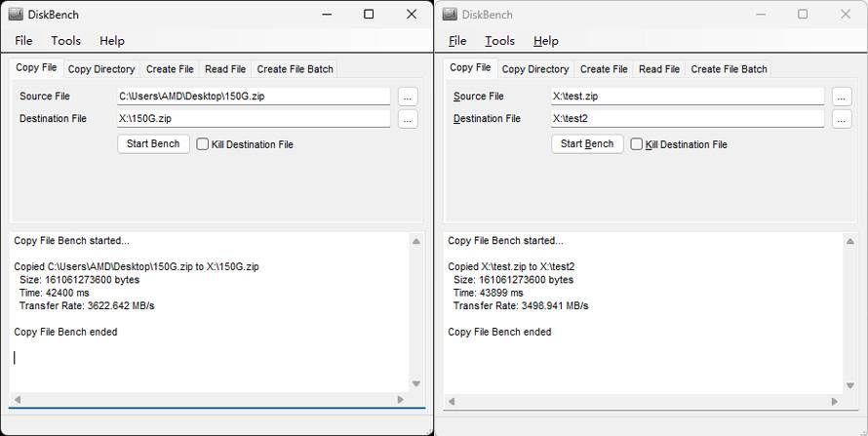This screenshot has width=868, height=436.
Task: Switch to Copy Directory tab in left window
Action: [x=101, y=69]
